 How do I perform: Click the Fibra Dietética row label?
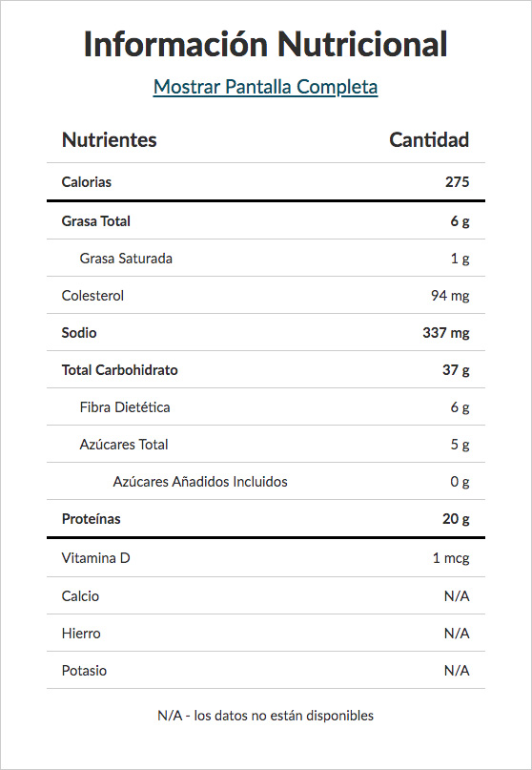pos(125,407)
